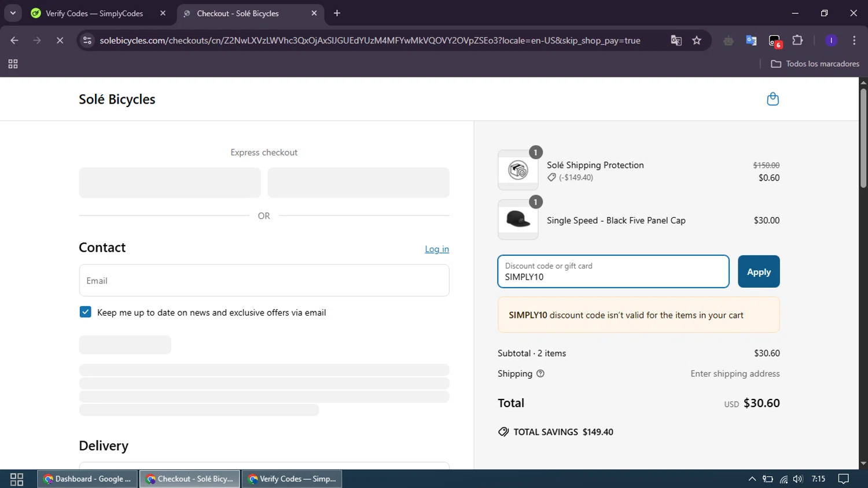Open Todos los marcadores bookmarks folder
Viewport: 868px width, 488px height.
pos(815,64)
